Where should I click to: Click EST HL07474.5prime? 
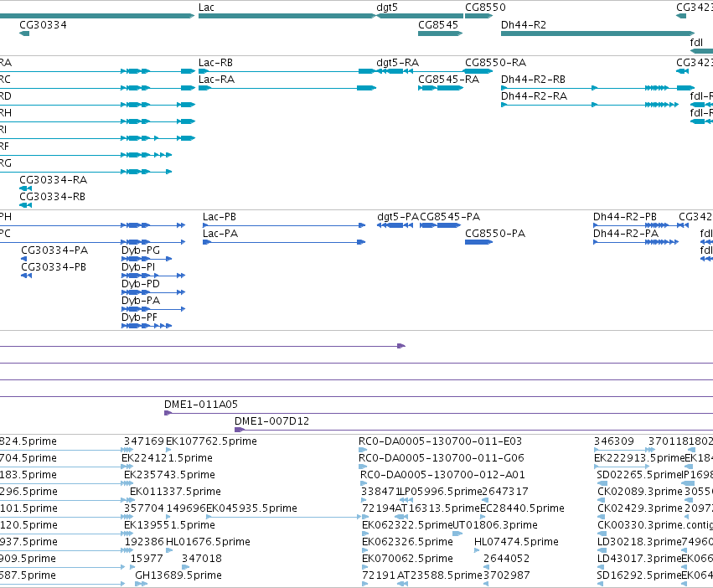516,542
